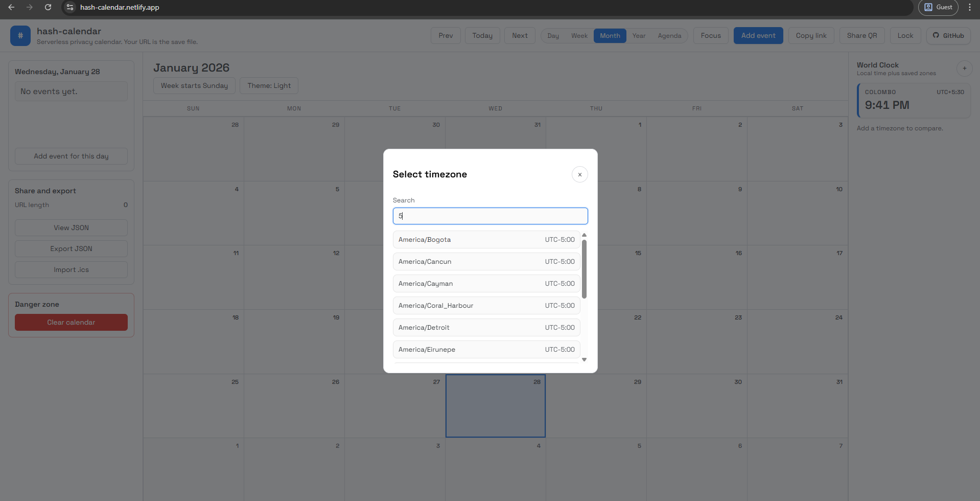Click timezone list scrollbar down arrow
Viewport: 980px width, 501px height.
(584, 359)
